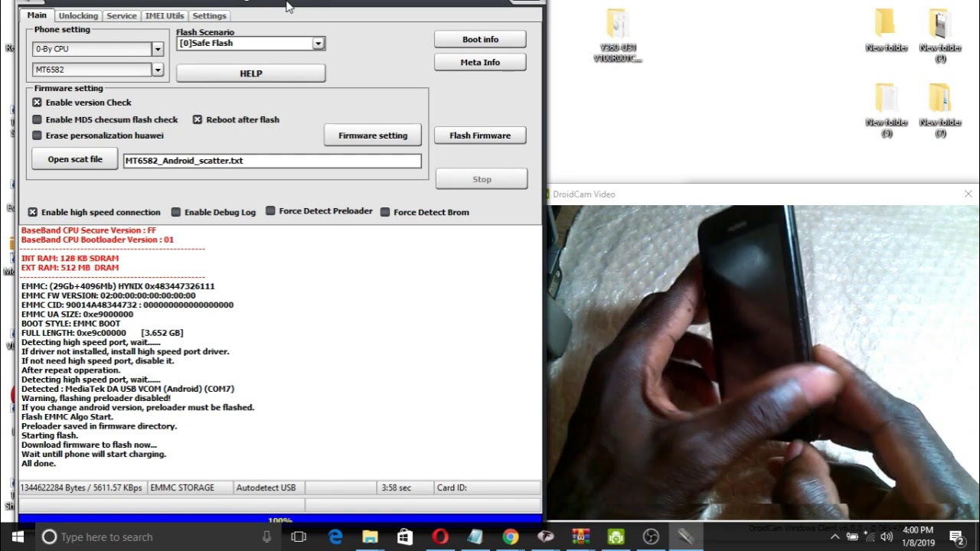Screen dimensions: 980x551
Task: Toggle Enable version Check checkbox
Action: click(37, 103)
